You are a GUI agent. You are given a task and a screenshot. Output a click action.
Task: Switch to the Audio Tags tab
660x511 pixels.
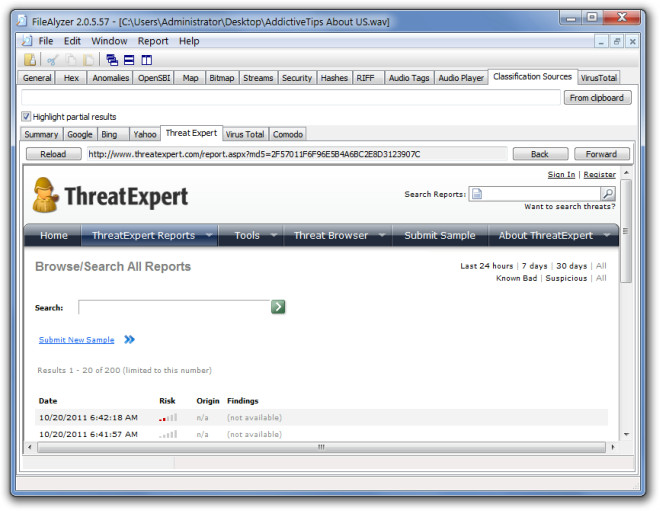click(409, 78)
